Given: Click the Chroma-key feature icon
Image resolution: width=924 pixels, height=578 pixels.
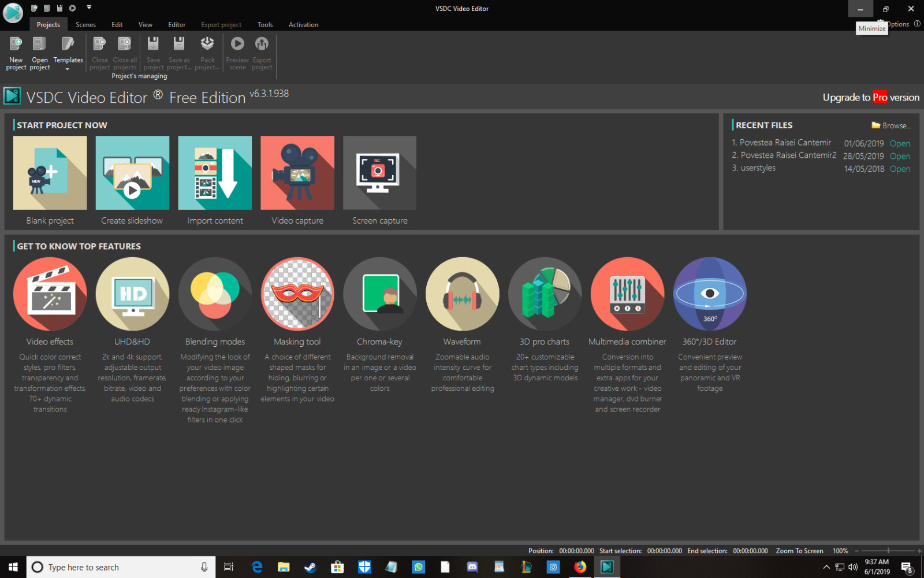Looking at the screenshot, I should coord(379,294).
